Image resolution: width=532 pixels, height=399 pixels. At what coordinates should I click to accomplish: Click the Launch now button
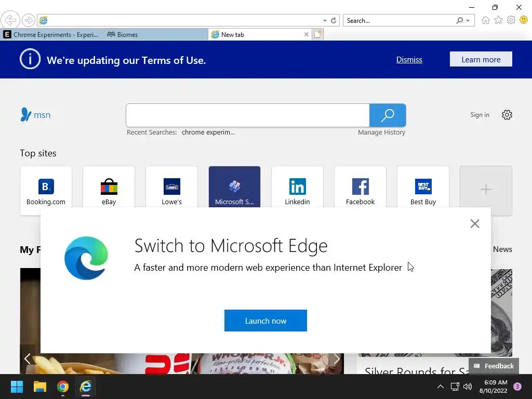click(265, 321)
